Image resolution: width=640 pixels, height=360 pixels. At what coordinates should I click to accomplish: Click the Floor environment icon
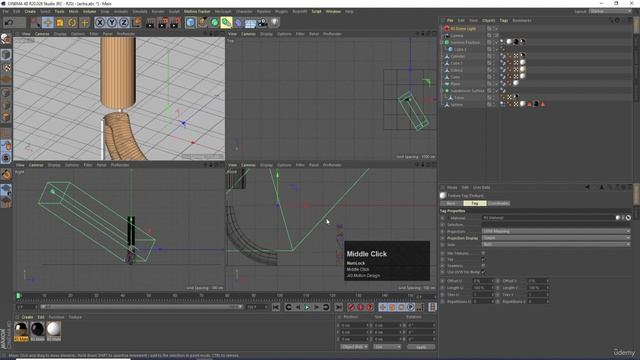click(250, 22)
